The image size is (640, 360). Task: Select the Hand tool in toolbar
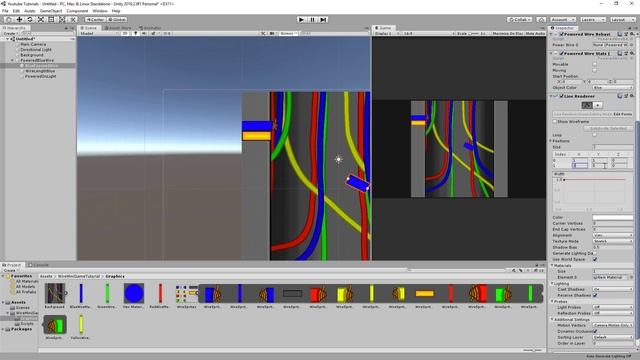(x=8, y=19)
